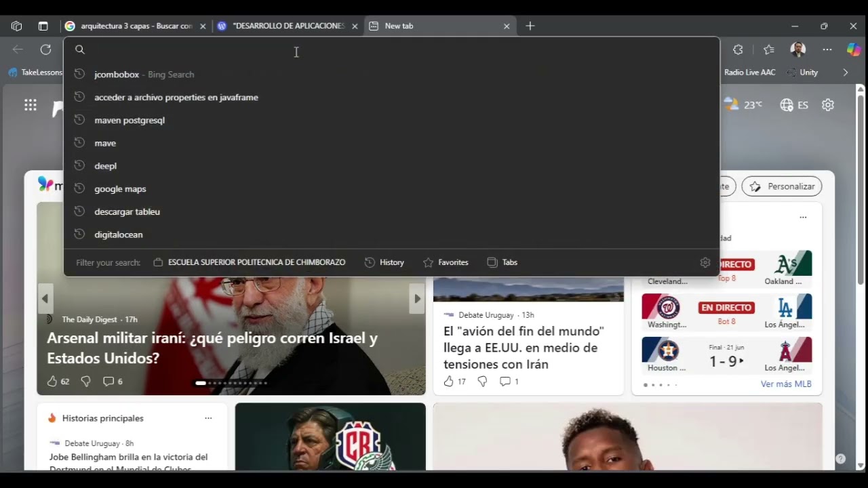
Task: Open the Unity bookmark
Action: tap(803, 73)
